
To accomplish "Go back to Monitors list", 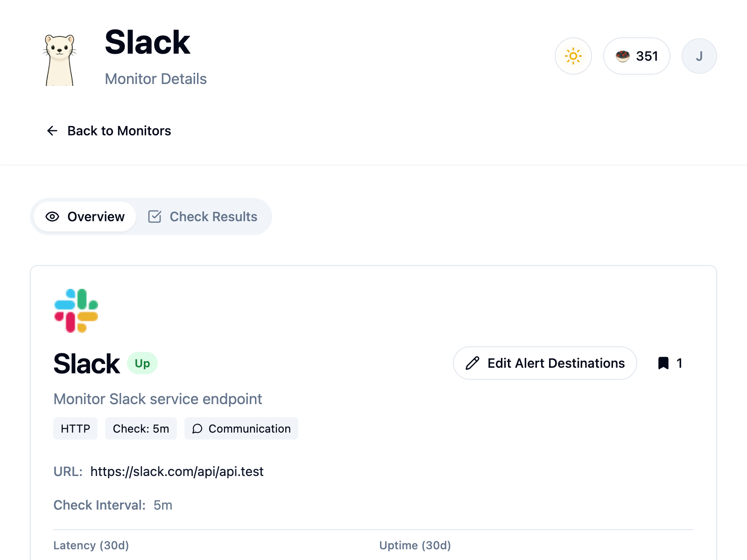I will pos(119,131).
